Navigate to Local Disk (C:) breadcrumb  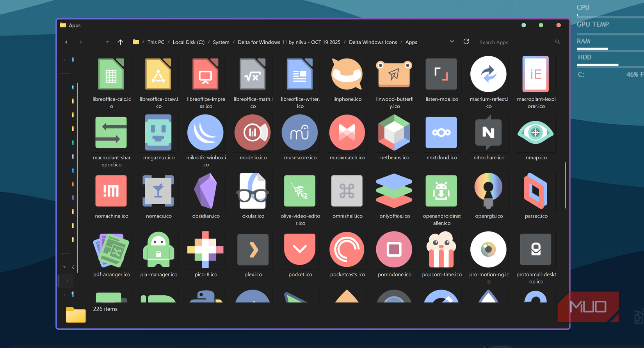(189, 42)
